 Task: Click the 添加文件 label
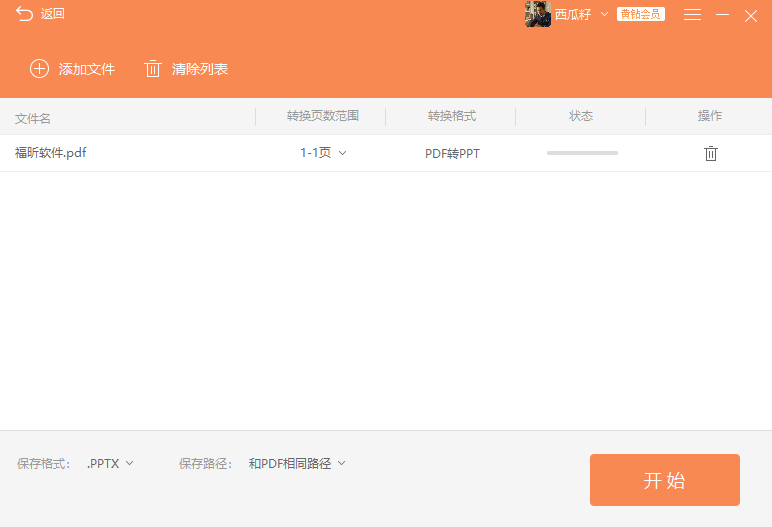(87, 69)
